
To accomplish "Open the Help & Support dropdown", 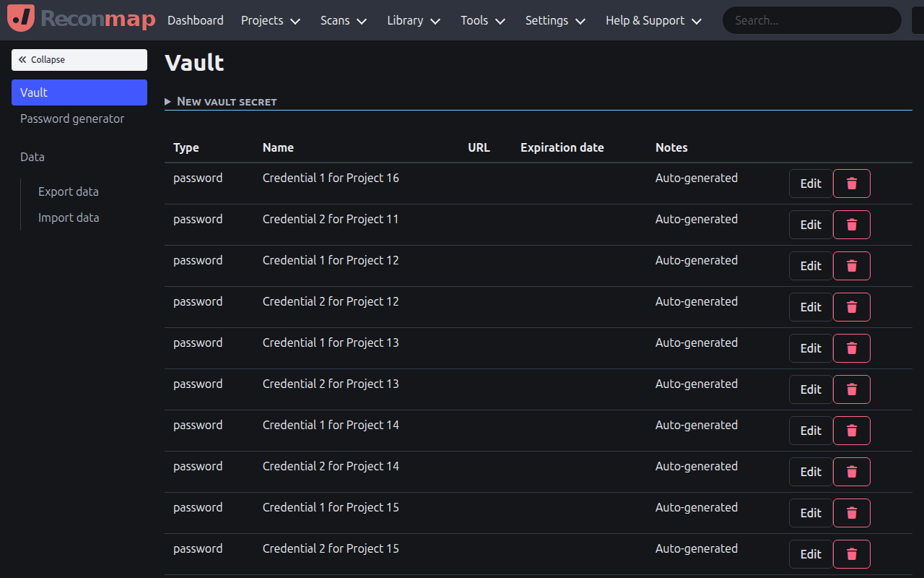I will click(x=653, y=20).
